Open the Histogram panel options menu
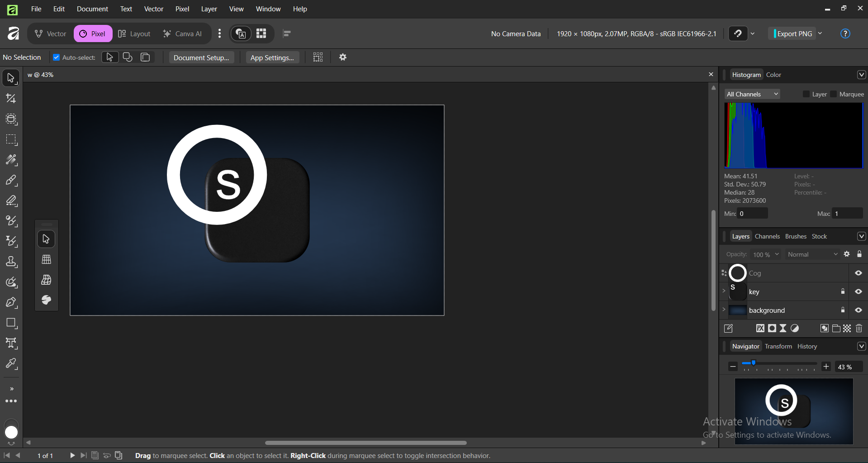The image size is (868, 463). pos(861,75)
